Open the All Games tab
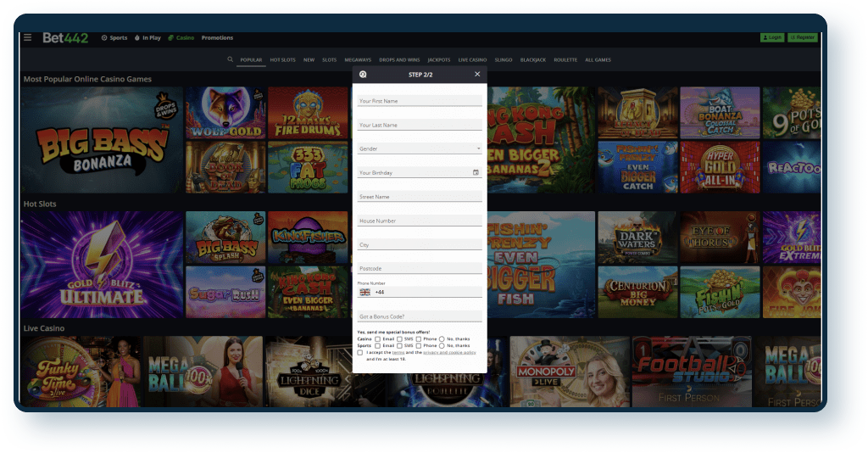This screenshot has height=453, width=868. [598, 60]
